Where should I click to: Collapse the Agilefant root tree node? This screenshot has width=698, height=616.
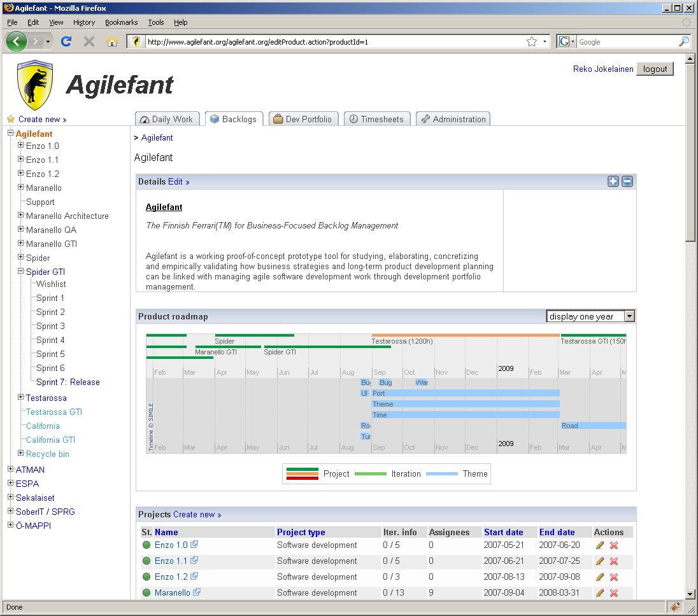(x=10, y=132)
